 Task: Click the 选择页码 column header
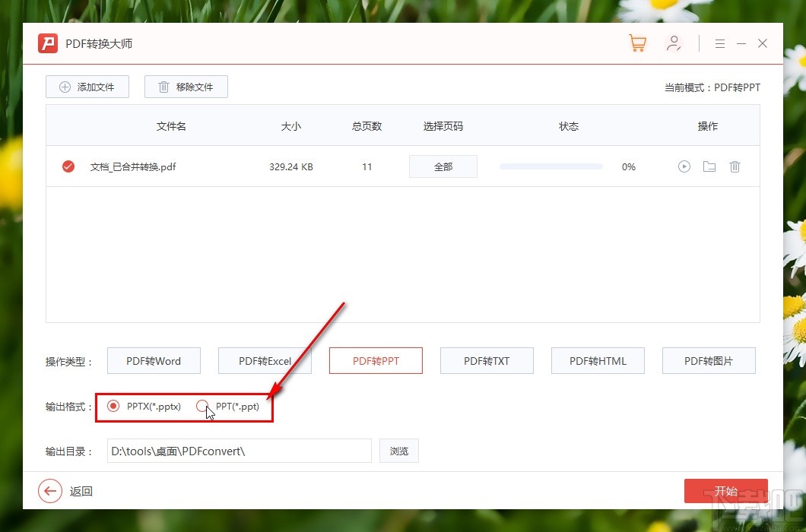coord(443,126)
